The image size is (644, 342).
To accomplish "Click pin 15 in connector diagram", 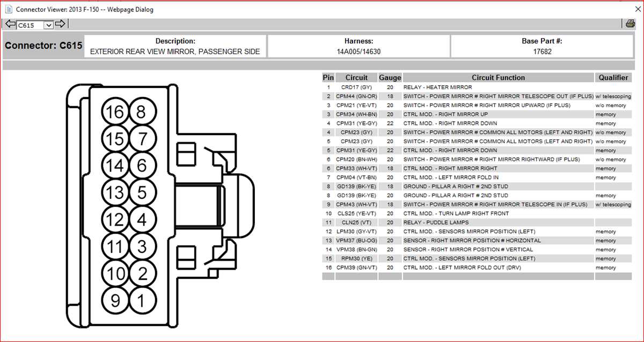I will click(x=115, y=139).
